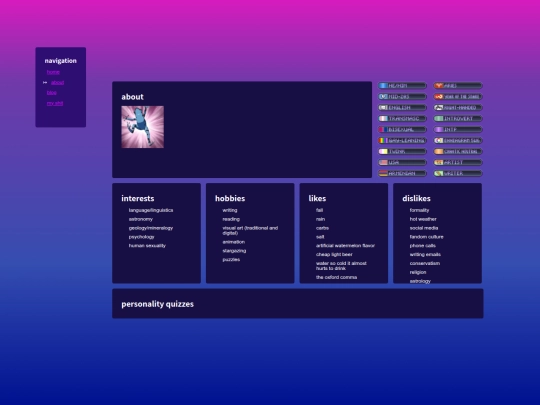Select 'animation' in hobbies

(x=233, y=242)
